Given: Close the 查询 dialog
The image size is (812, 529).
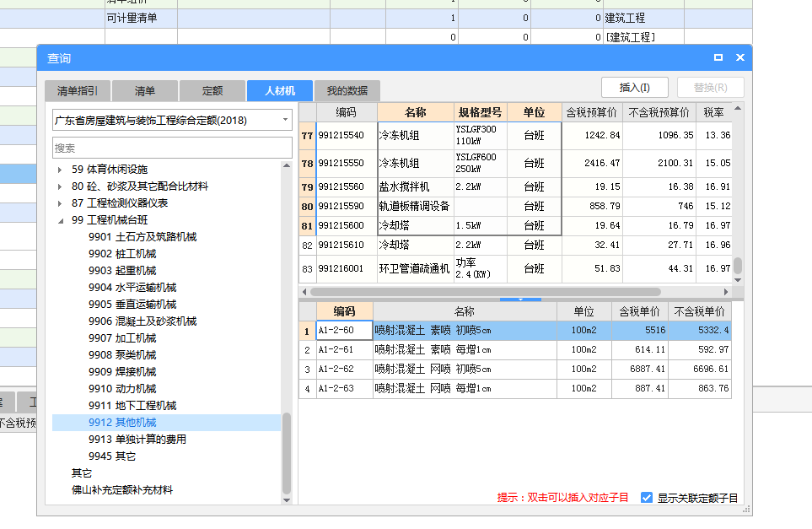Looking at the screenshot, I should pos(740,57).
